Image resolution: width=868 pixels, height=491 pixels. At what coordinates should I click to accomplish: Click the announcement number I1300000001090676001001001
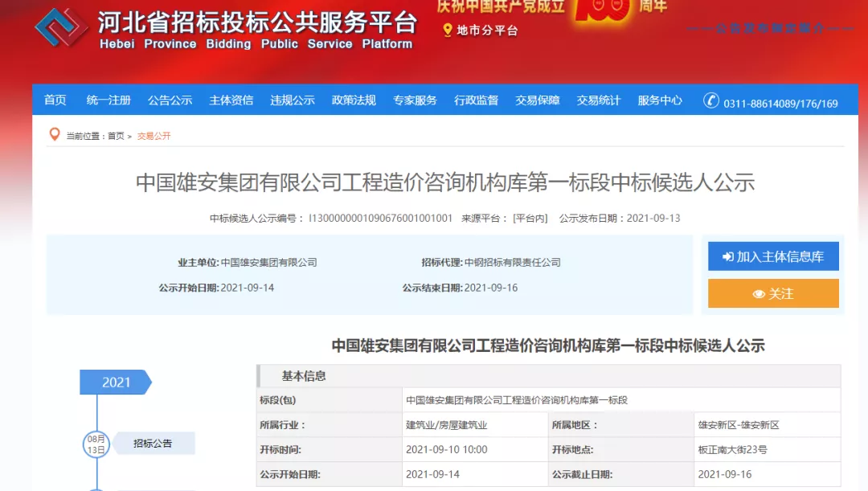(380, 218)
